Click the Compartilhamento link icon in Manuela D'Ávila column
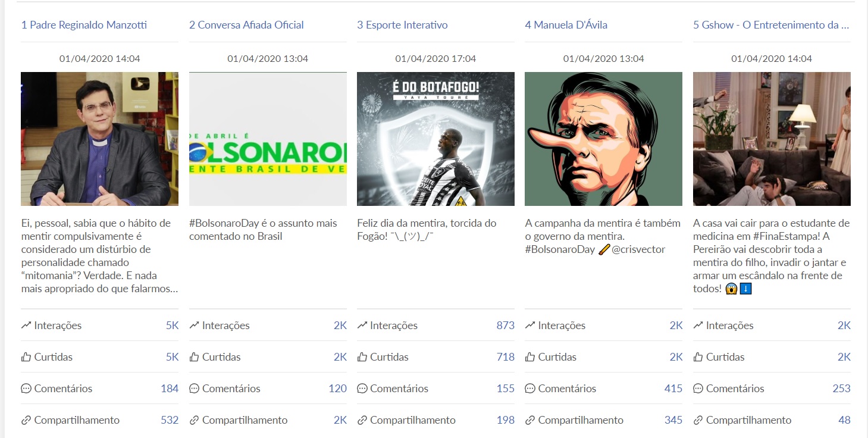The height and width of the screenshot is (438, 868). [x=530, y=420]
